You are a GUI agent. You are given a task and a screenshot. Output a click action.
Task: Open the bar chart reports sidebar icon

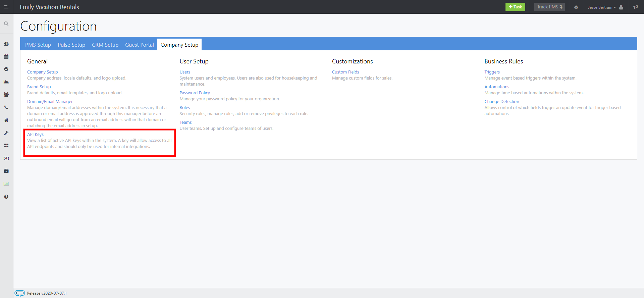[x=6, y=184]
